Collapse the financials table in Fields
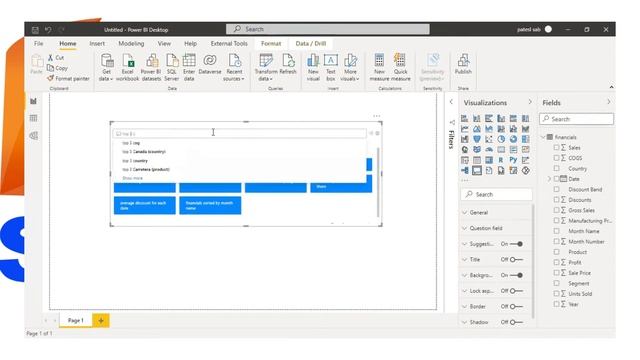 click(x=543, y=137)
